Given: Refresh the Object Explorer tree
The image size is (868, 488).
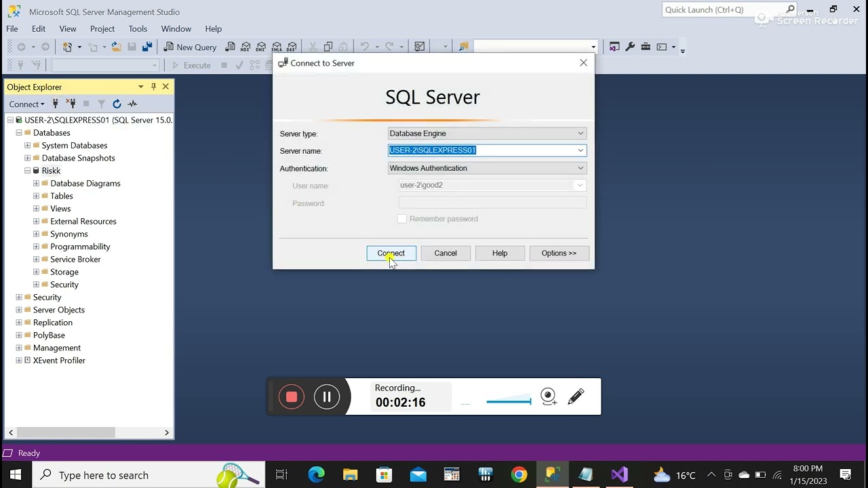Looking at the screenshot, I should [x=117, y=104].
